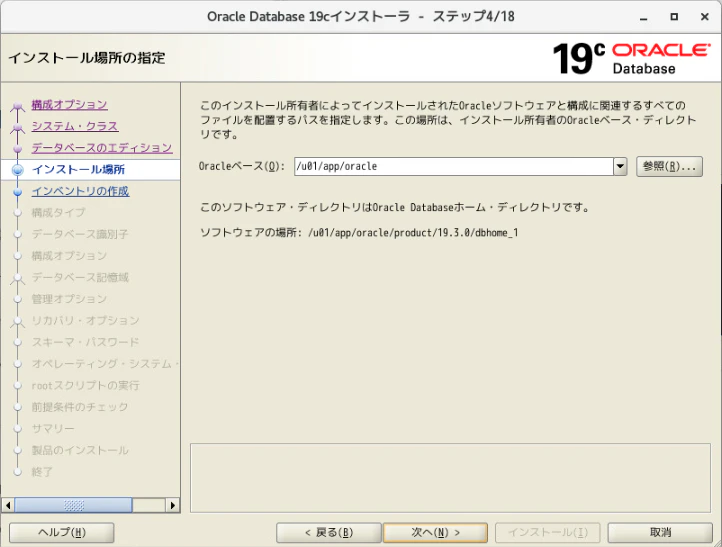Click the sidebar scroll left arrow
This screenshot has height=547, width=722.
[8, 505]
